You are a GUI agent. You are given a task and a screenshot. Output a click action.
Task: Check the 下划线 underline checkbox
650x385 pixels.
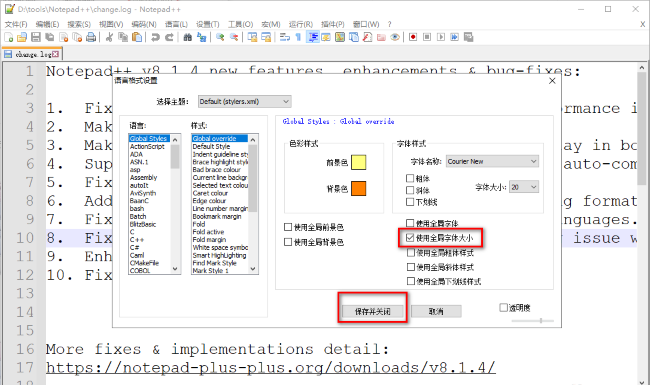410,202
